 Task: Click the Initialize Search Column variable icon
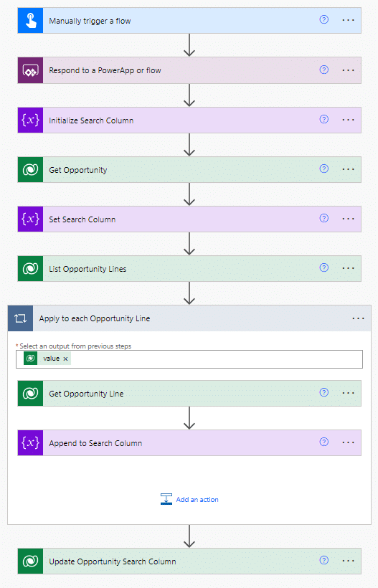30,120
